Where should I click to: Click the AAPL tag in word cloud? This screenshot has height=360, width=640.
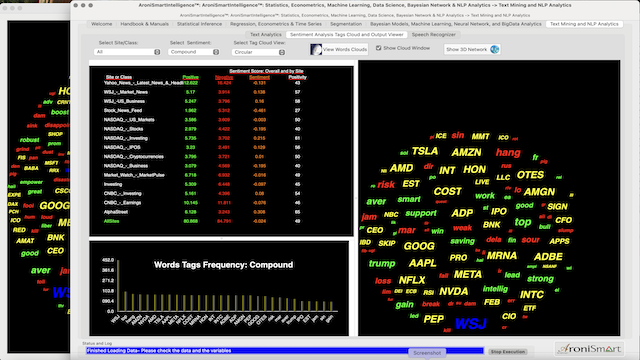coord(422,263)
